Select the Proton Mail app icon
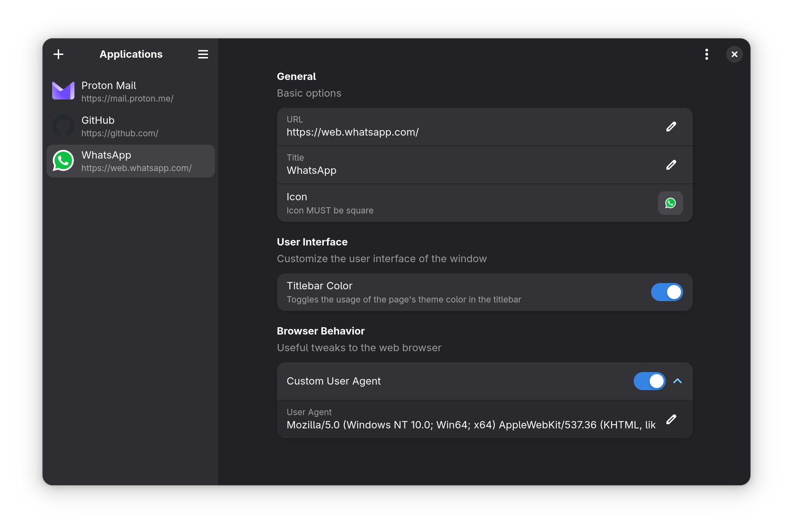 point(63,91)
